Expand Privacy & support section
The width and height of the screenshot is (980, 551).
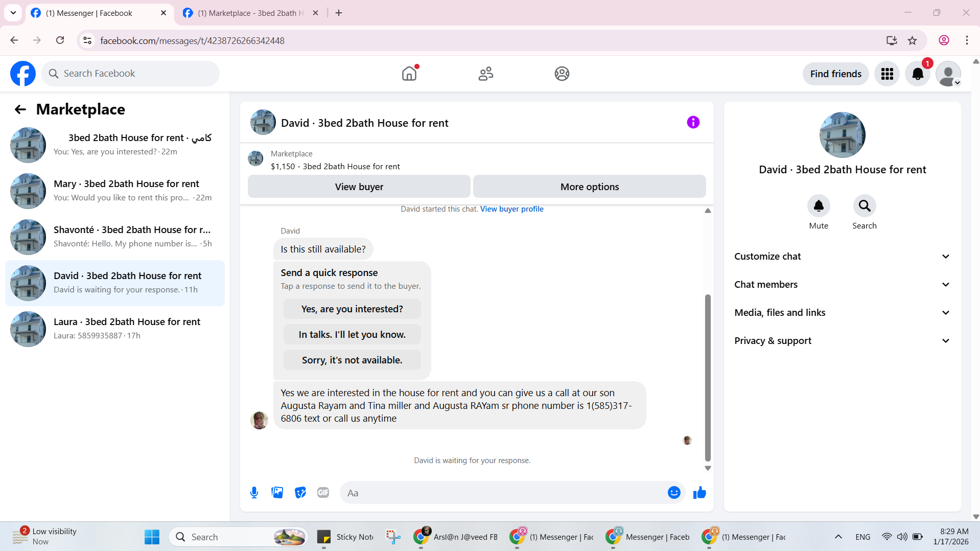tap(842, 341)
